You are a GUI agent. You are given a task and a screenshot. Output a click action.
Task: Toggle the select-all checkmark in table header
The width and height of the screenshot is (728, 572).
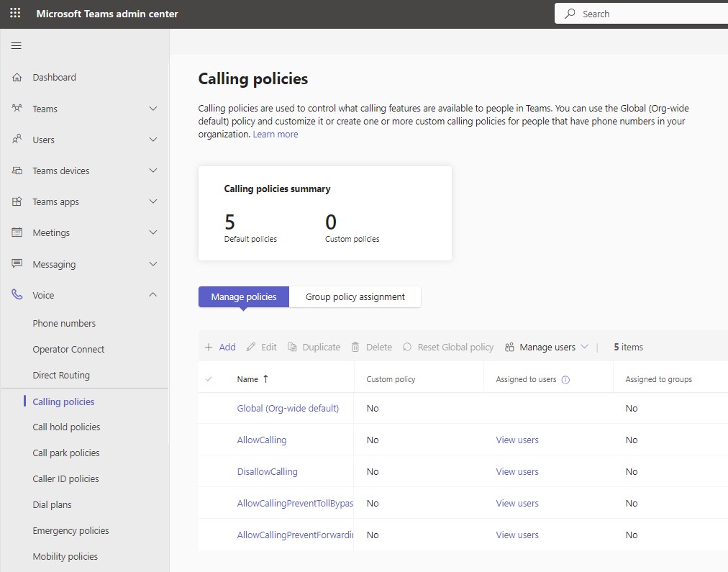tap(209, 379)
